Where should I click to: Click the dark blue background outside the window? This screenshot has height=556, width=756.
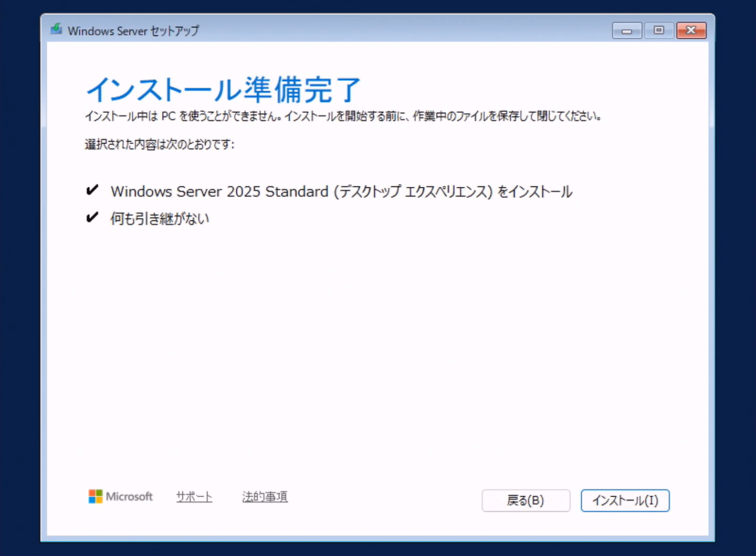(x=19, y=278)
